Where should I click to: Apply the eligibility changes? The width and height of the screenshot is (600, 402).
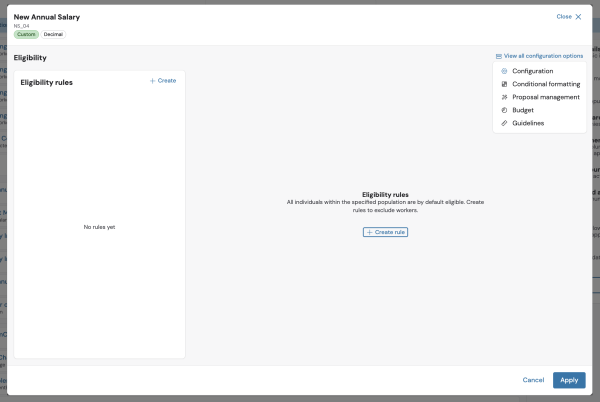coord(569,380)
